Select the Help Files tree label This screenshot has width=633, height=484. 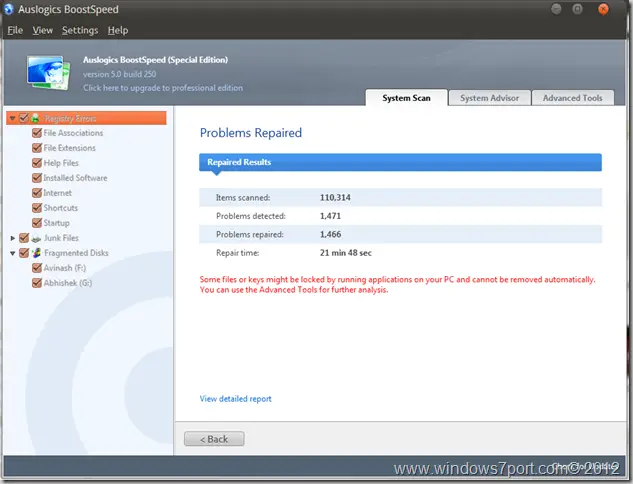pos(61,163)
